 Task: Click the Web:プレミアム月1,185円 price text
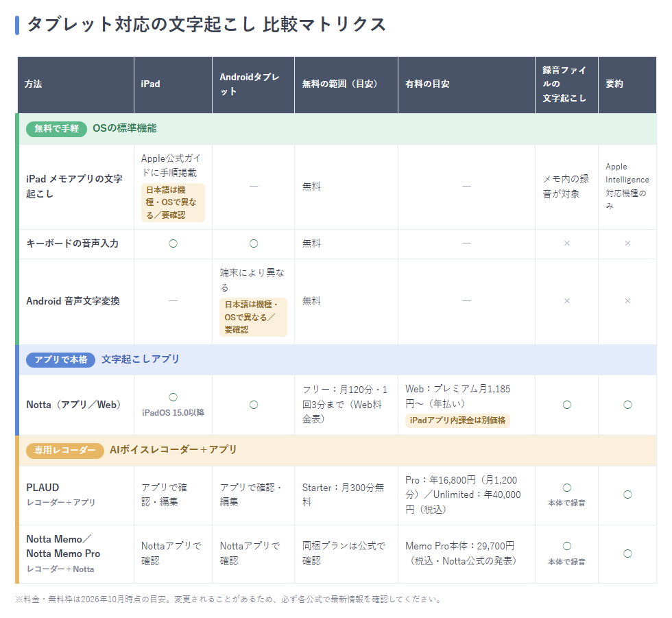click(458, 396)
